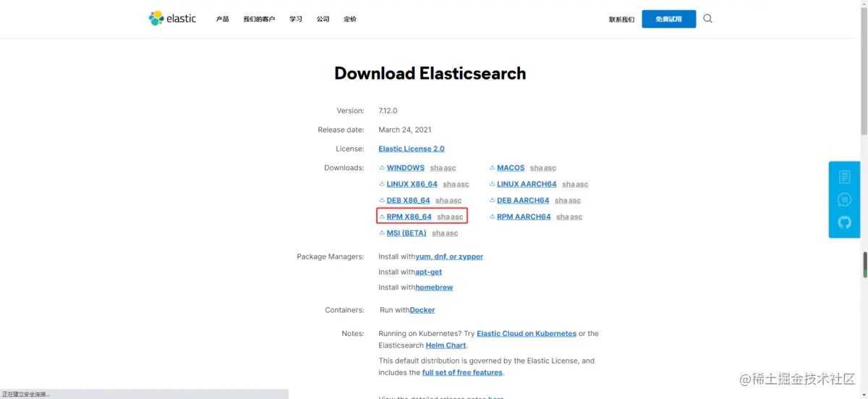Click the 联系我们 link
The image size is (868, 399).
[x=621, y=20]
